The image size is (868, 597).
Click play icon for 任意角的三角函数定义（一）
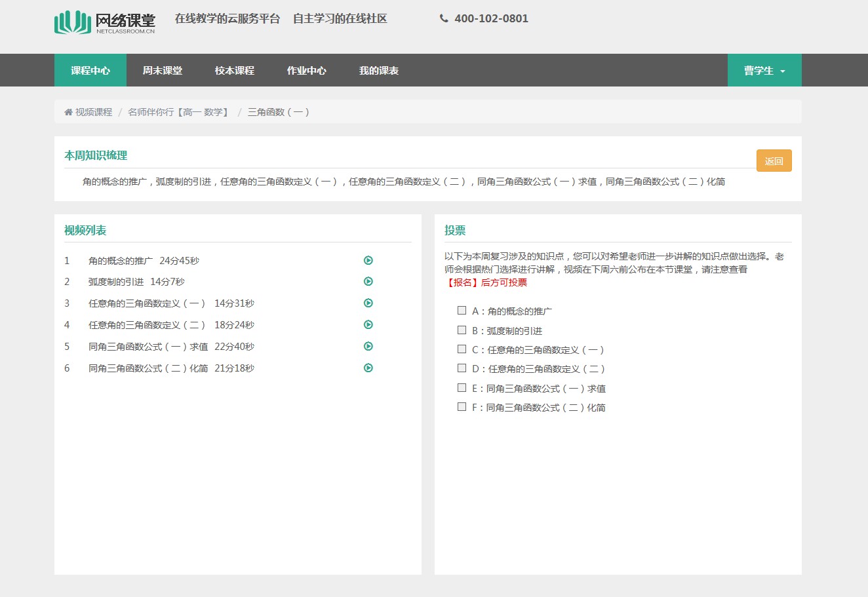[x=368, y=303]
